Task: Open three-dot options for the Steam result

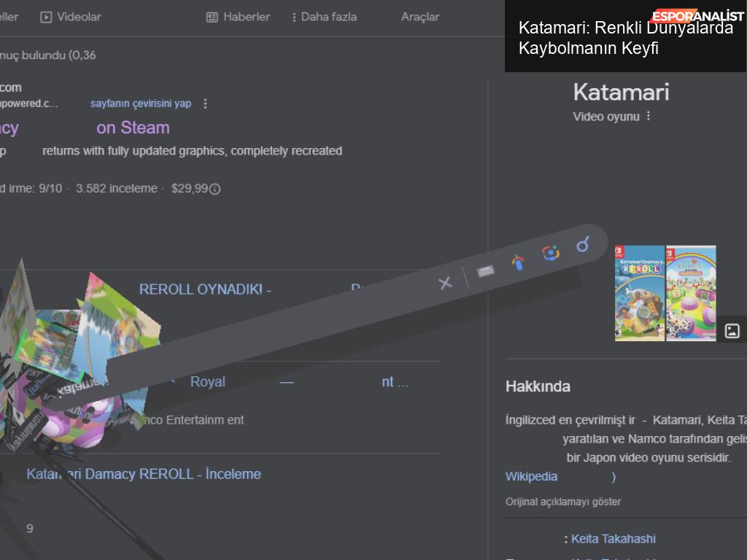Action: tap(205, 104)
